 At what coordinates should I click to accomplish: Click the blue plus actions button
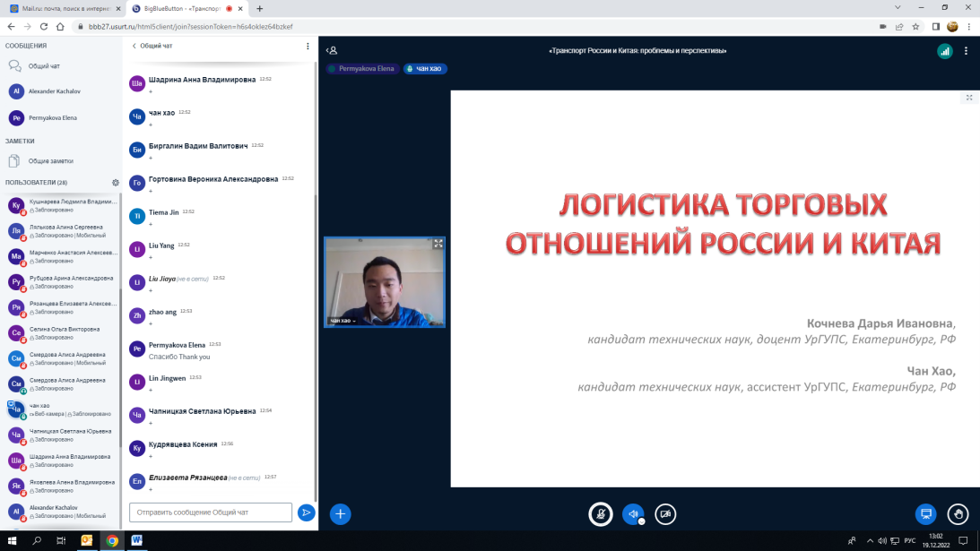[x=340, y=513]
